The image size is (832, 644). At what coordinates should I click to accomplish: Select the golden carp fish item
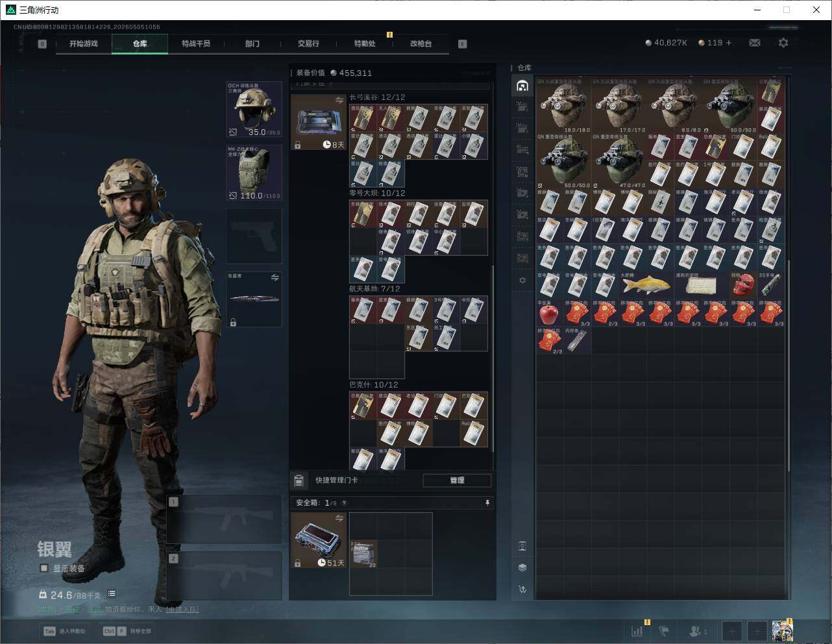[646, 284]
